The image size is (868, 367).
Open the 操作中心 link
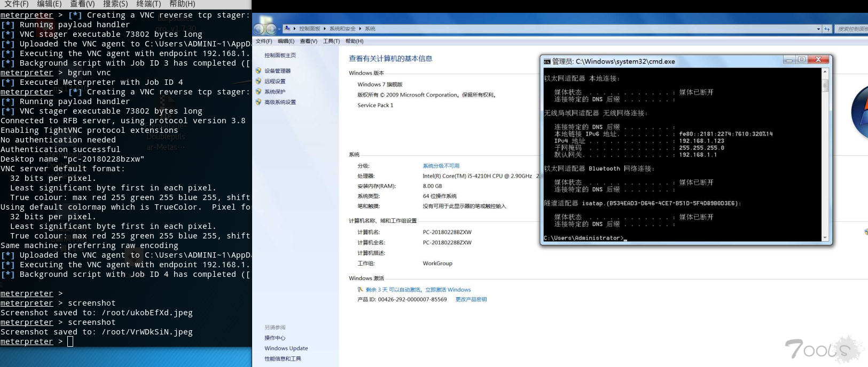pos(275,338)
